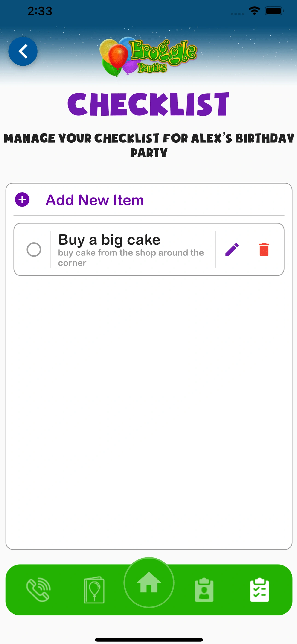Tap the cake shop description text
Image resolution: width=297 pixels, height=644 pixels.
(131, 258)
